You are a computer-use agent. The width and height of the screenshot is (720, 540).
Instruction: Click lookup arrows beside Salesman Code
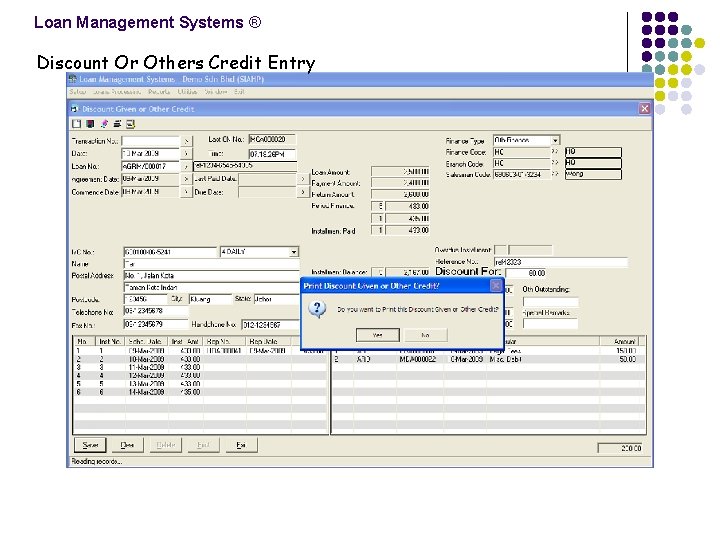click(555, 174)
